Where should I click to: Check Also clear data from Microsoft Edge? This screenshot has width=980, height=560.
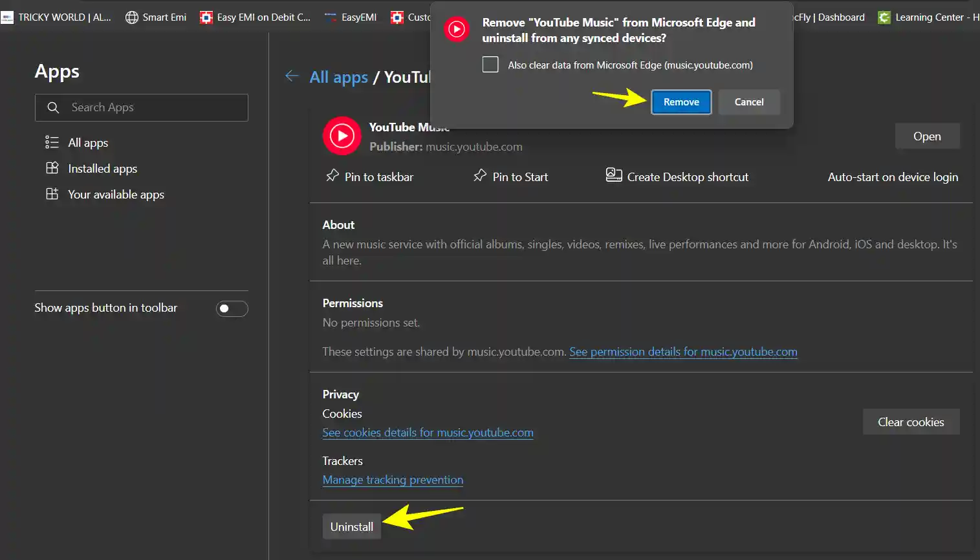point(490,64)
